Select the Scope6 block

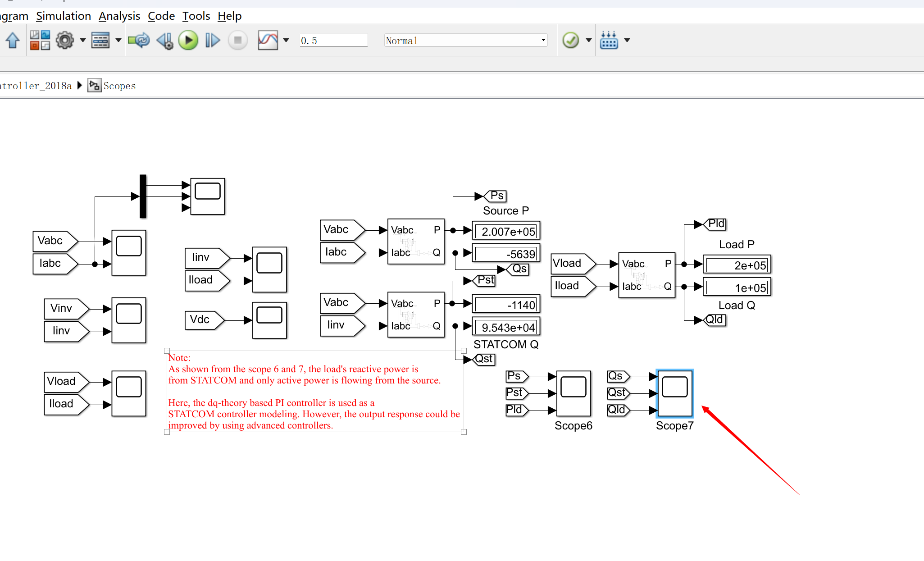pyautogui.click(x=573, y=393)
